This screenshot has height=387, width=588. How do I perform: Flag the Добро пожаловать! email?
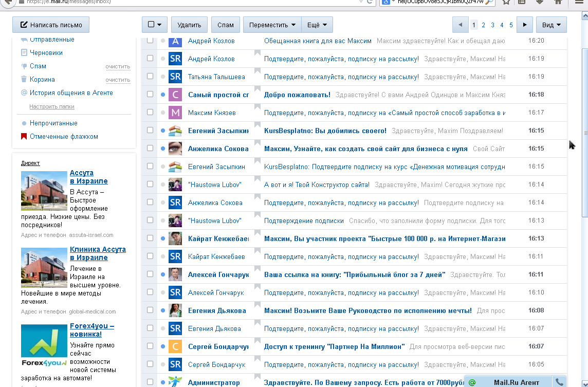tap(257, 89)
